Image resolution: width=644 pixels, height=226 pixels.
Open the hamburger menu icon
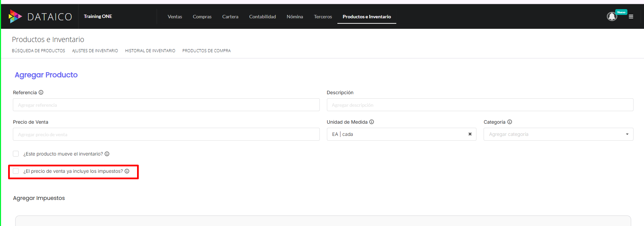click(631, 17)
